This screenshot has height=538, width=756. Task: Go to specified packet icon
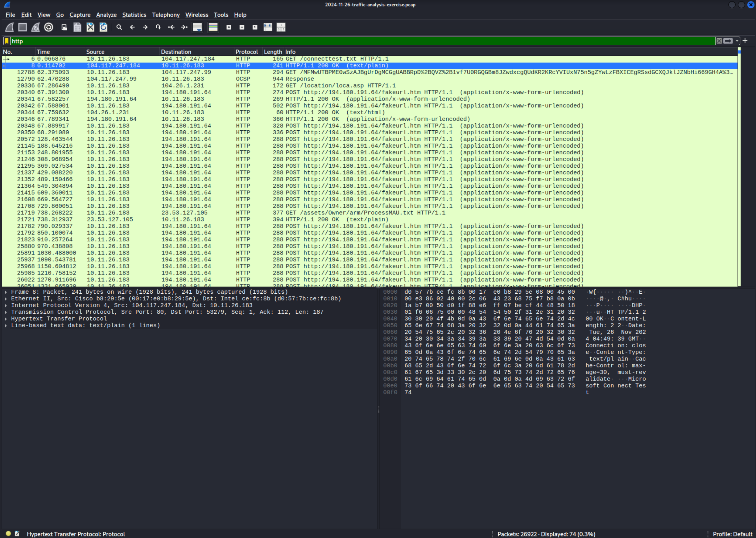[x=158, y=27]
